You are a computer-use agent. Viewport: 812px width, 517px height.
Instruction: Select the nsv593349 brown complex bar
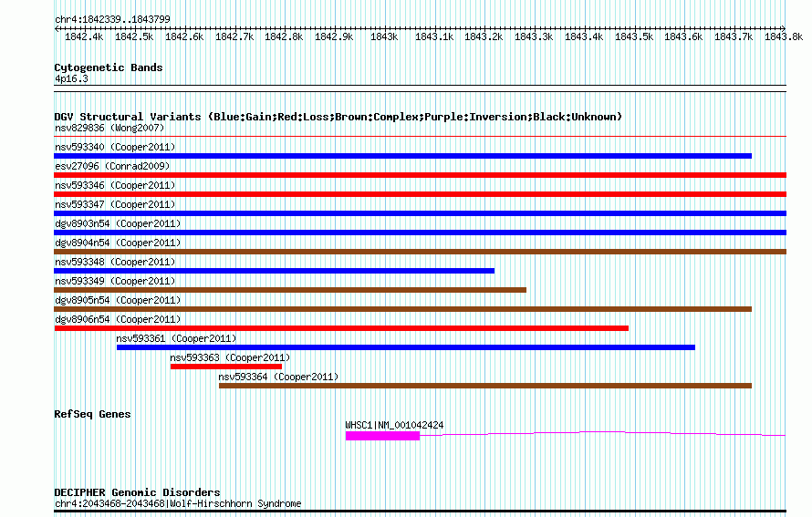pos(290,290)
